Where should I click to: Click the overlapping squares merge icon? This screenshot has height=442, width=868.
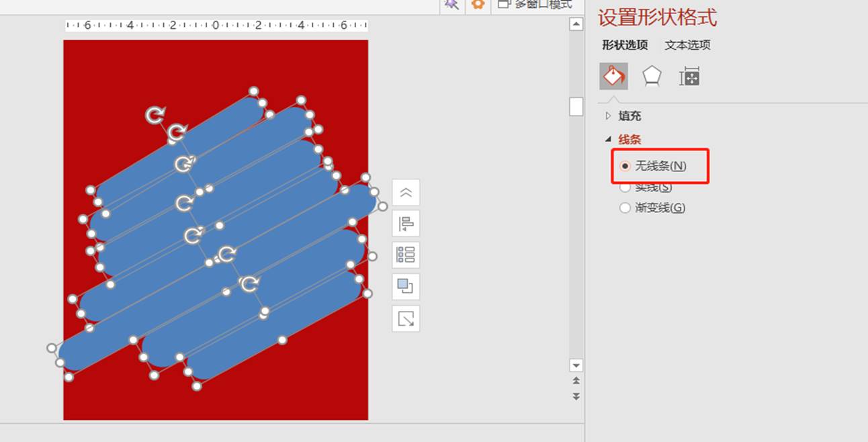click(406, 287)
